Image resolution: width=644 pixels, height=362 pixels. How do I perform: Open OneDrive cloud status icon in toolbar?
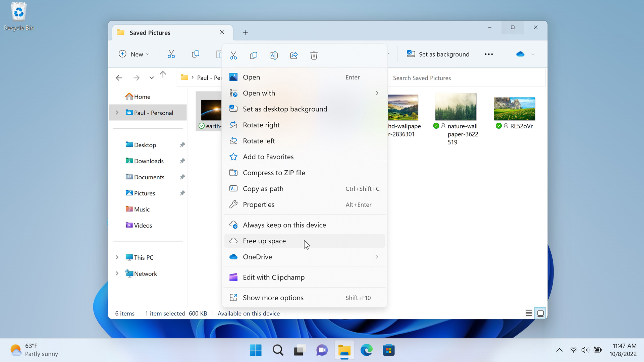520,54
